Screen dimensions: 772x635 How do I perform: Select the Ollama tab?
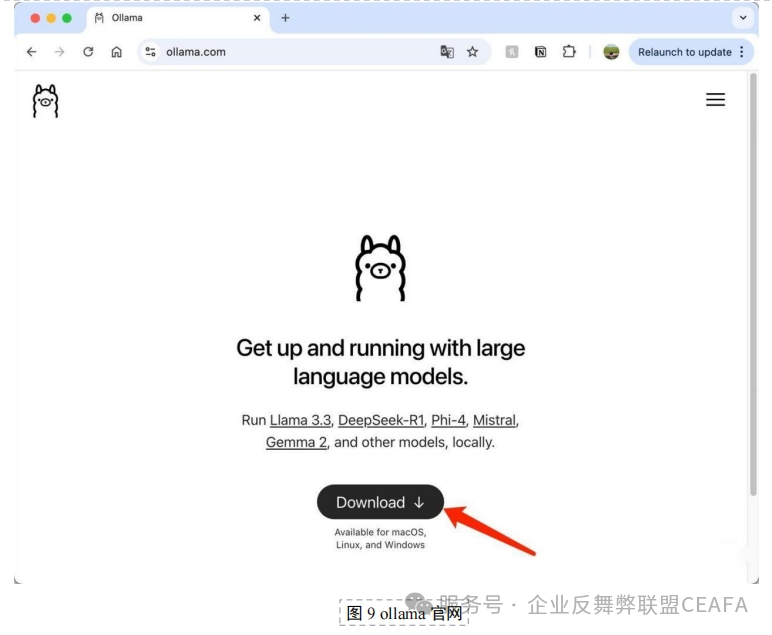[177, 18]
